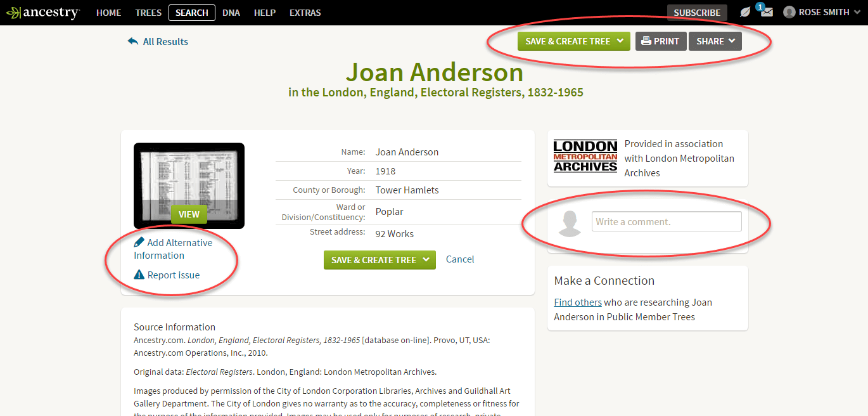The width and height of the screenshot is (868, 416).
Task: Select the year value 1918
Action: pos(386,171)
